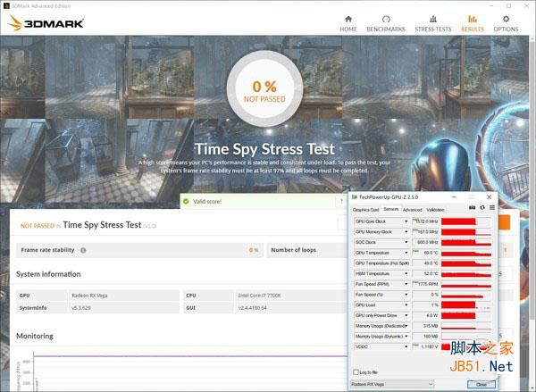Open the Options gear icon
Image resolution: width=536 pixels, height=392 pixels.
[506, 19]
